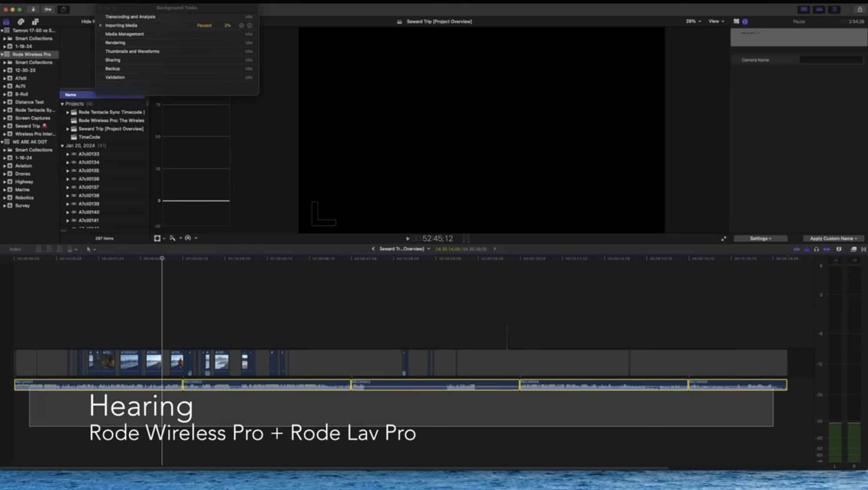Toggle the timeline clip appearance button
Image resolution: width=868 pixels, height=490 pixels.
point(839,249)
